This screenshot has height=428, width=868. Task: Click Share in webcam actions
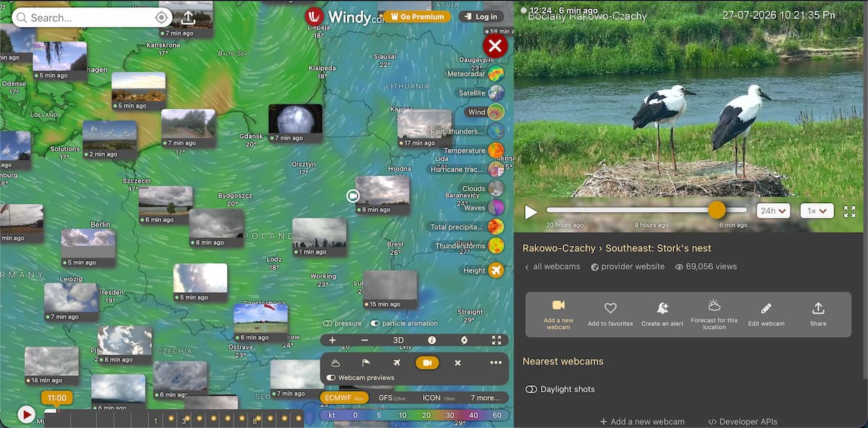click(x=818, y=314)
